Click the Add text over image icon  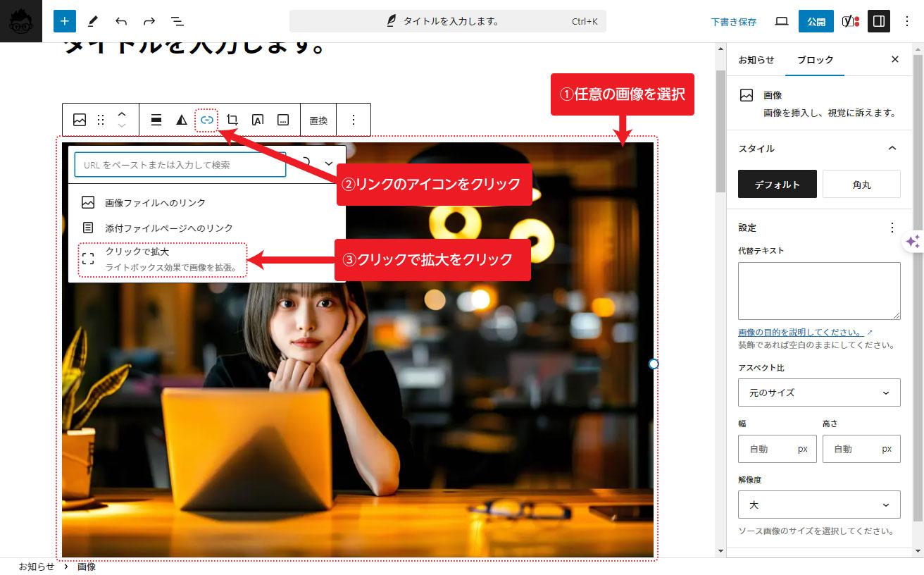pyautogui.click(x=257, y=119)
